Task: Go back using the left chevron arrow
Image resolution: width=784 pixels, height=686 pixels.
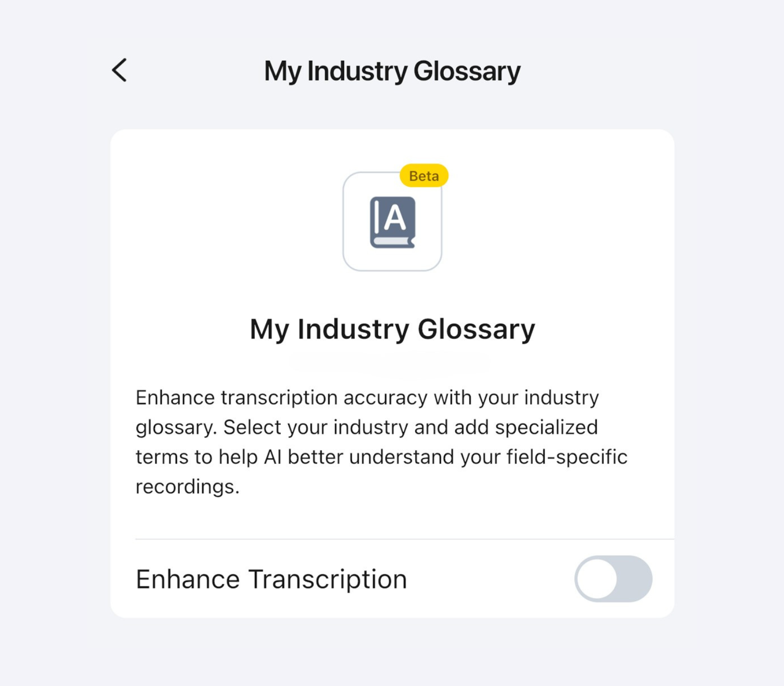Action: 119,70
